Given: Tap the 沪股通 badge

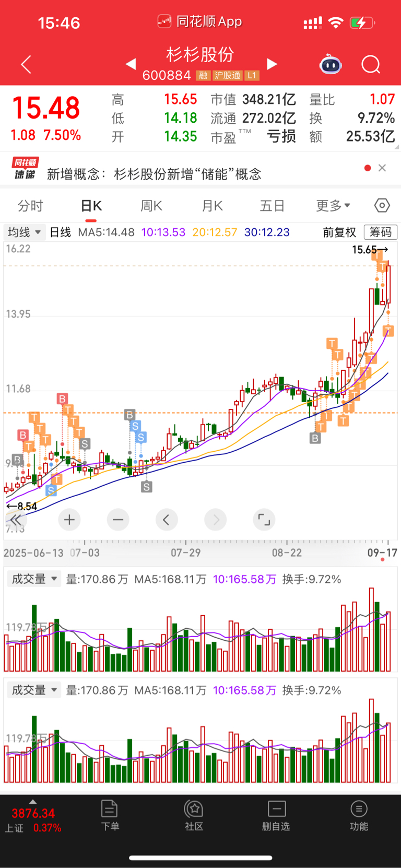Looking at the screenshot, I should point(227,76).
